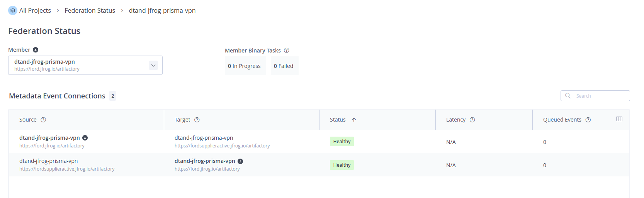Open the table column settings icon
This screenshot has height=198, width=644.
tap(619, 119)
